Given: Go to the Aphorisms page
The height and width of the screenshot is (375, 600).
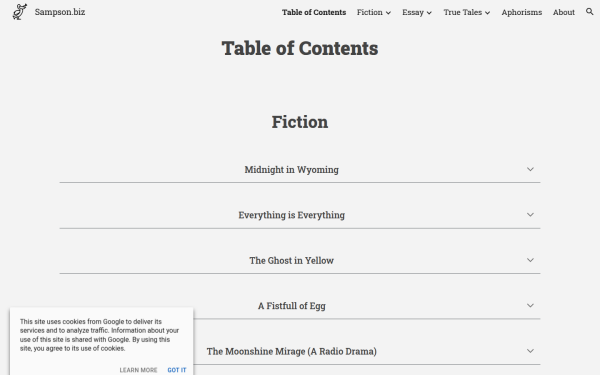Looking at the screenshot, I should click(522, 12).
